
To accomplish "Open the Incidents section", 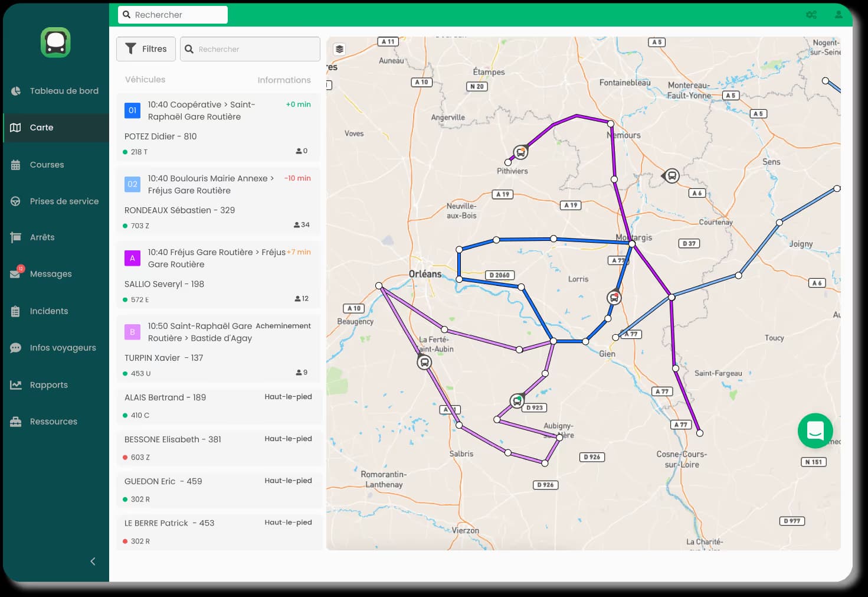I will 48,311.
